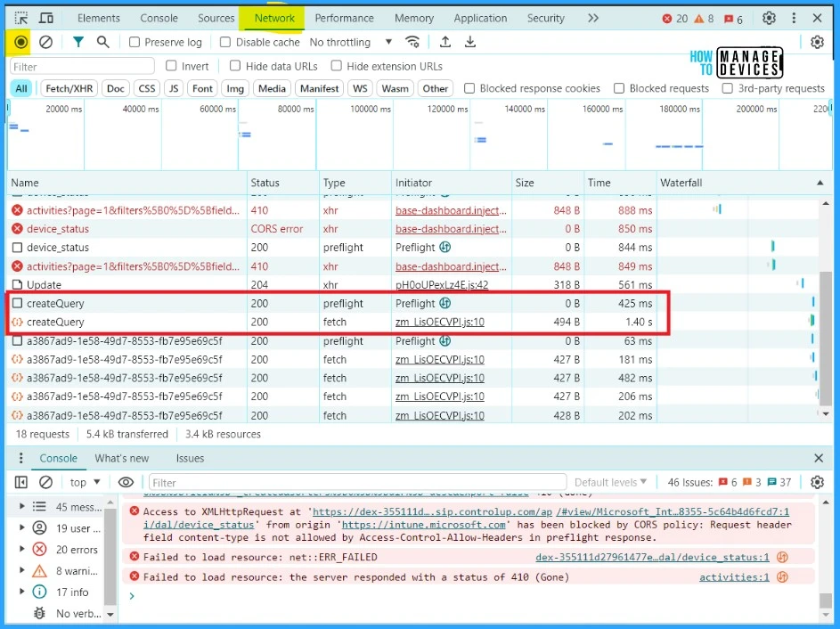Tick Blocked response cookies checkbox
The width and height of the screenshot is (840, 629).
(469, 88)
